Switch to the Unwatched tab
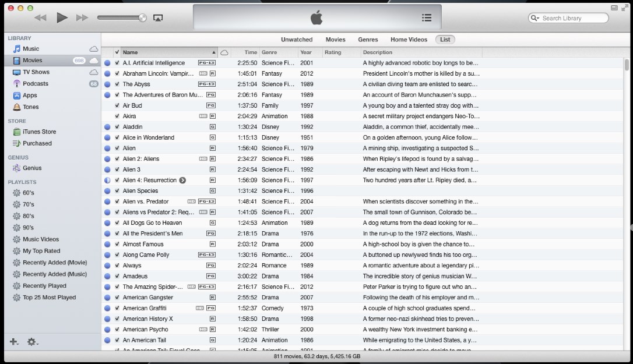633x364 pixels. pyautogui.click(x=297, y=40)
